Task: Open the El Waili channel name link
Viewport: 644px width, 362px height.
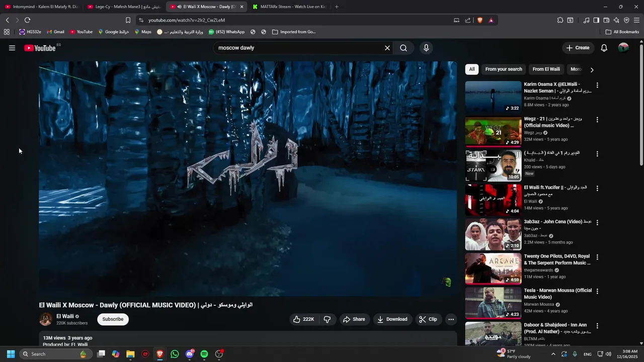Action: 65,316
